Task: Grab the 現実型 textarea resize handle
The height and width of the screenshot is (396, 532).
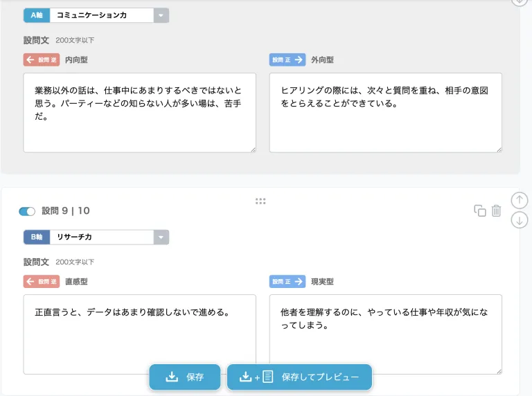Action: [499, 372]
